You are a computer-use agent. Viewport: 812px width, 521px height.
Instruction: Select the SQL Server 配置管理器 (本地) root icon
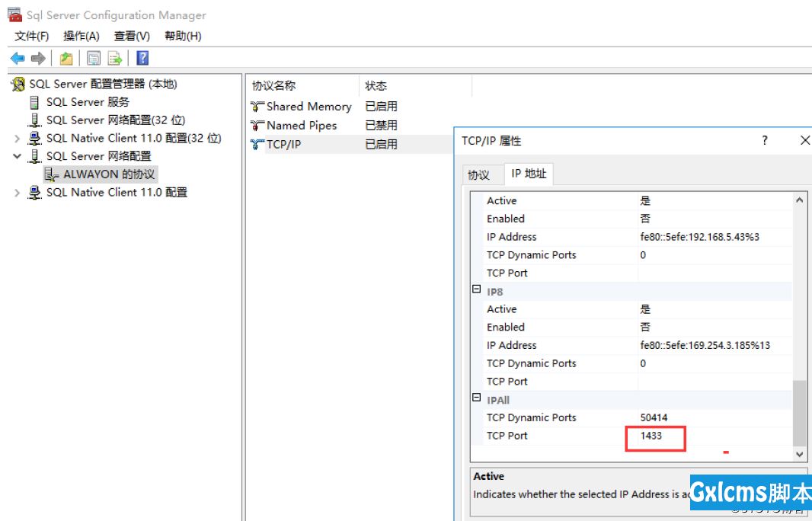(x=18, y=84)
